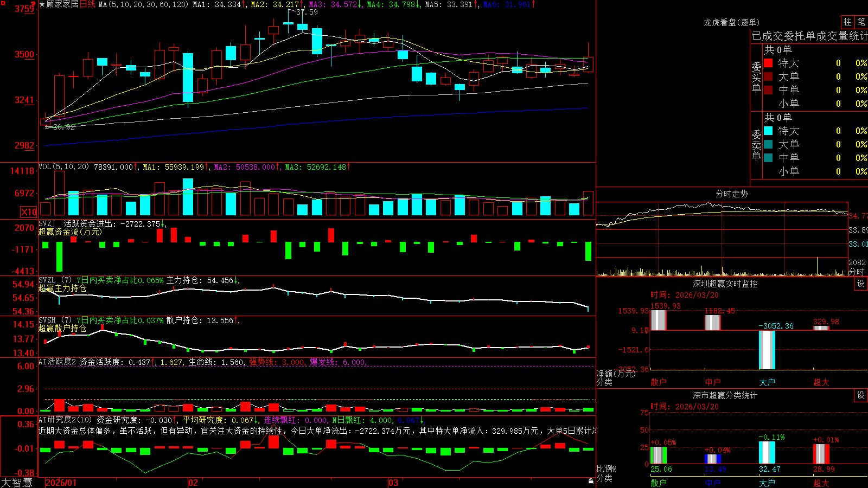Click the 3500 price axis label
Image resolution: width=868 pixels, height=488 pixels.
24,54
